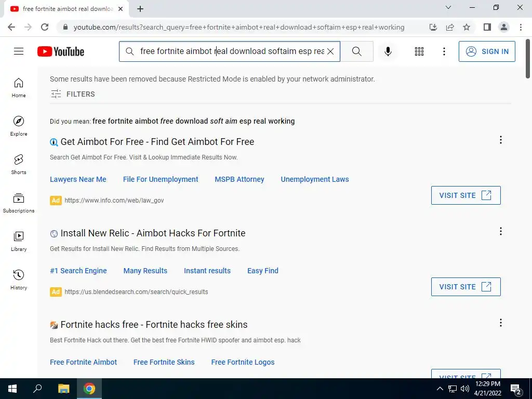Reload the page in Chrome

(x=45, y=27)
